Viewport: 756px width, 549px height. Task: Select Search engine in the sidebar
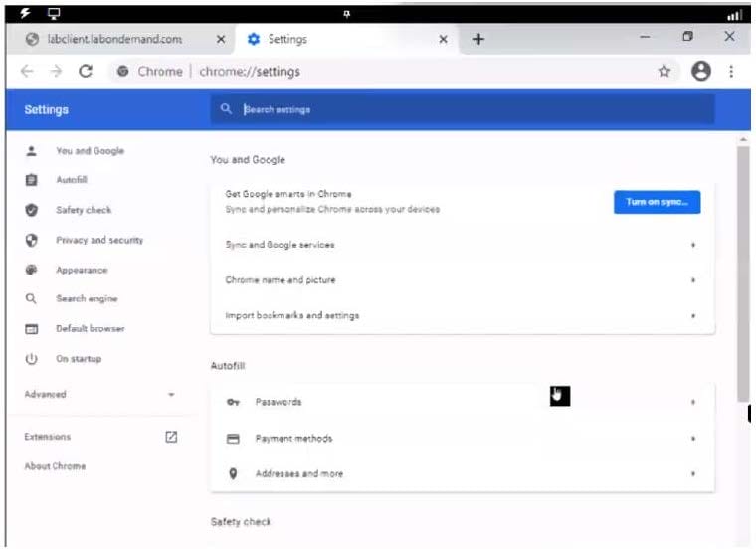point(87,298)
